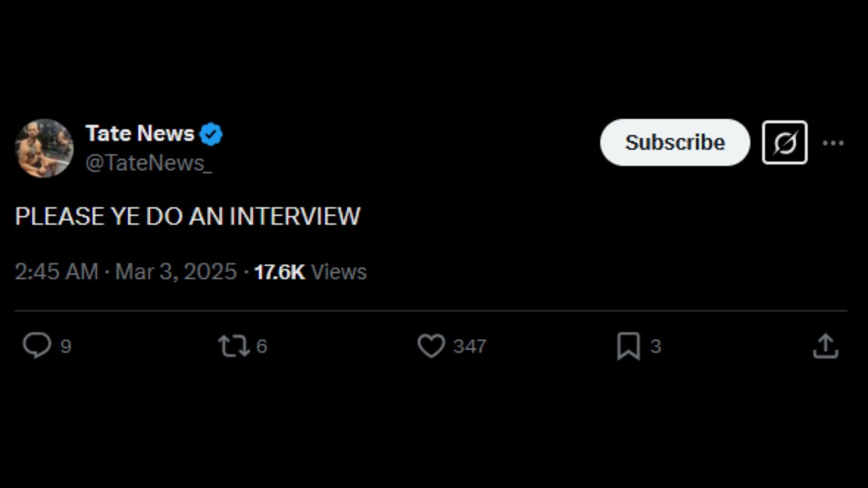Click the bookmark count of 3
The image size is (868, 488).
[656, 347]
